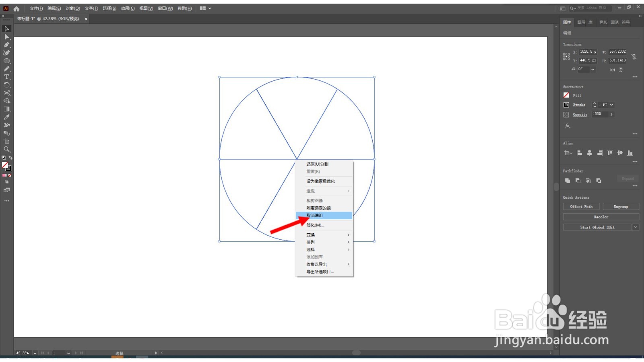Viewport: 644px width, 362px height.
Task: Choose 隔离选定的组 in the context menu
Action: tap(324, 208)
